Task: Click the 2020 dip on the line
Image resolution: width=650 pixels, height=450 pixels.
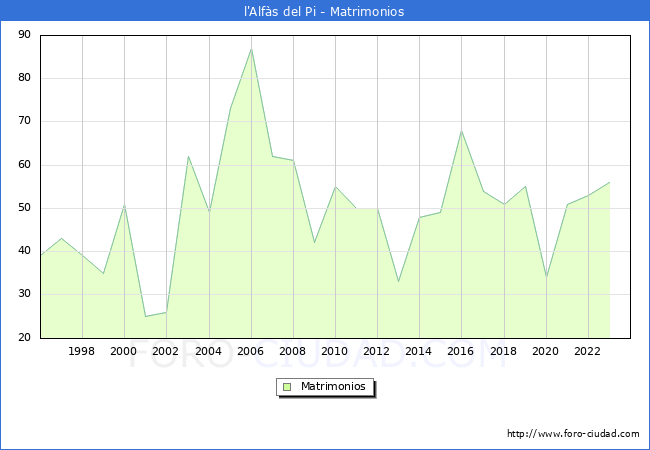Action: coord(546,277)
